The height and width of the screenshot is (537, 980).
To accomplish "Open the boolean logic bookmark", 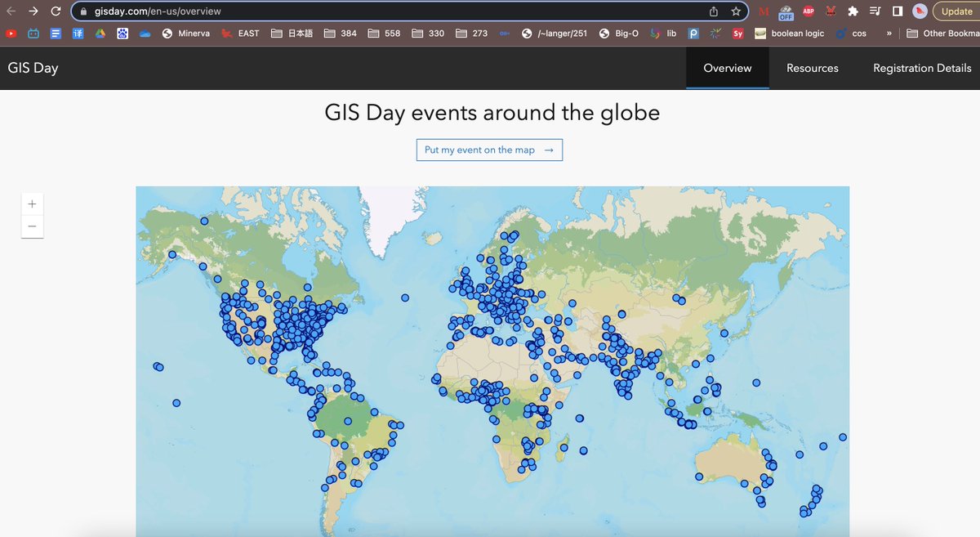I will 789,34.
